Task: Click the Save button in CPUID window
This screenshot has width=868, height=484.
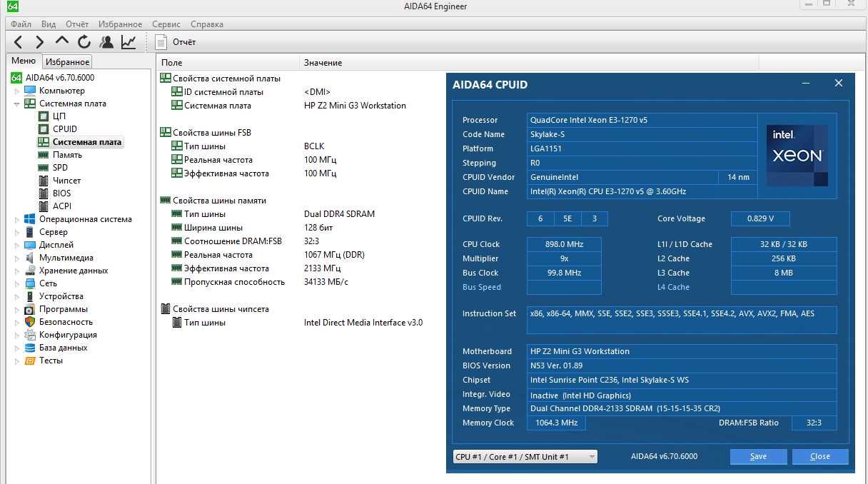Action: [x=758, y=456]
